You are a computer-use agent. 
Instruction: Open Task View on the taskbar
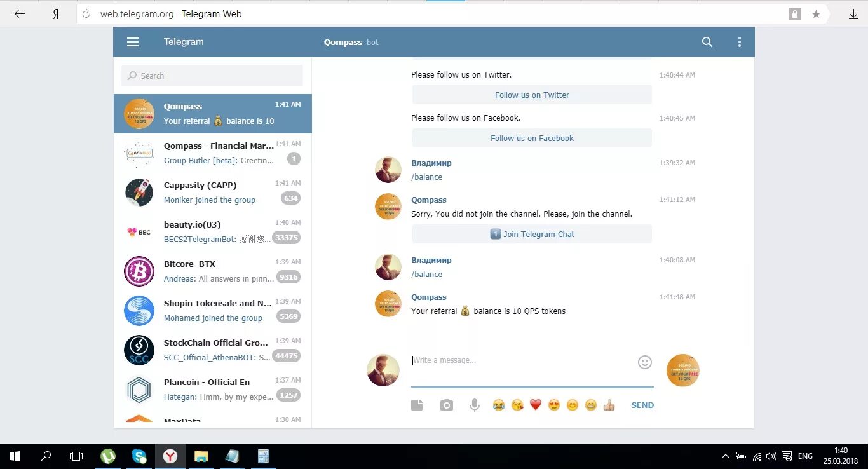(x=76, y=456)
